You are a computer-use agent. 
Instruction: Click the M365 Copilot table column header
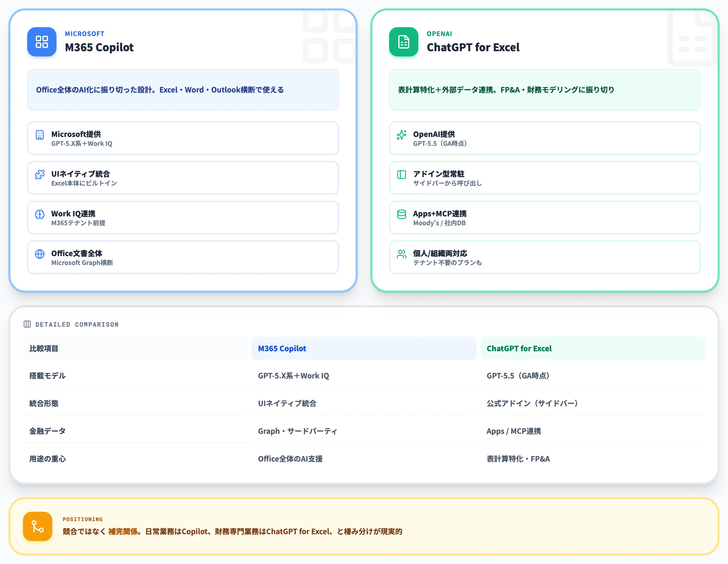click(x=364, y=348)
